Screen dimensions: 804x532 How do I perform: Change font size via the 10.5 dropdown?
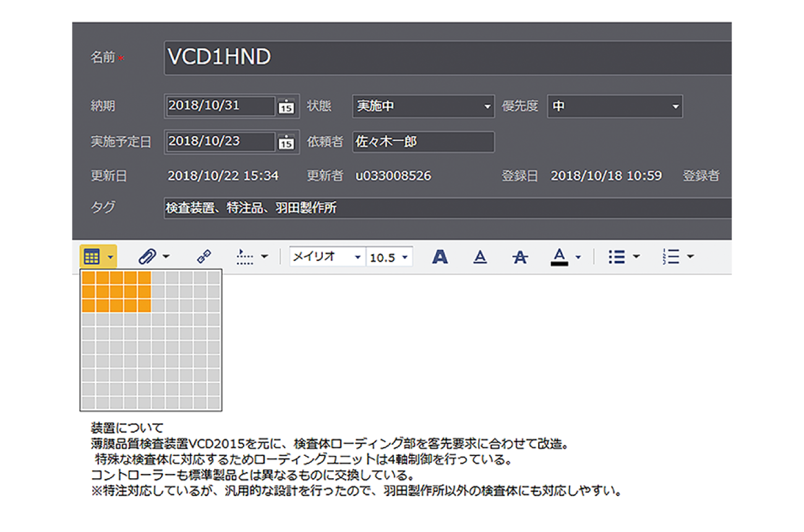pyautogui.click(x=390, y=256)
